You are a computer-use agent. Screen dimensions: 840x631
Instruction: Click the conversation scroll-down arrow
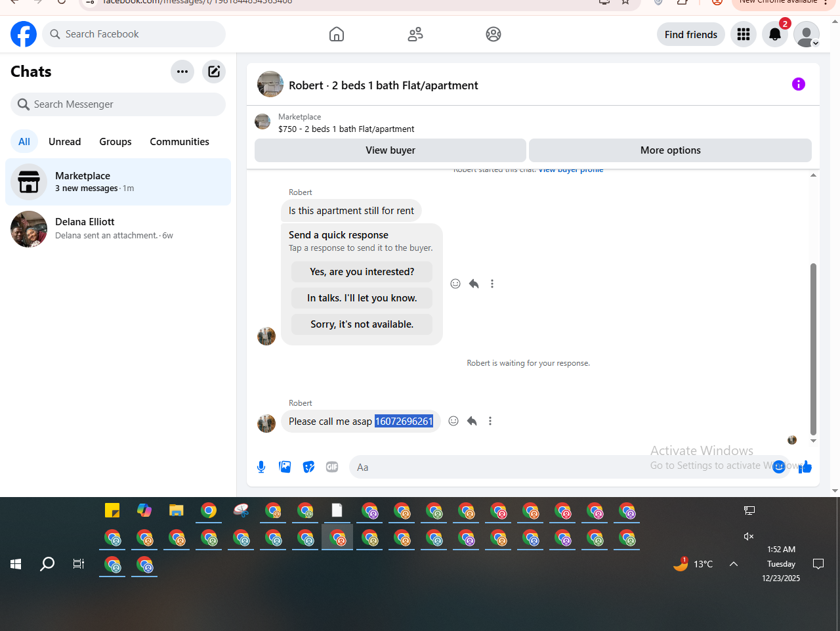coord(814,441)
